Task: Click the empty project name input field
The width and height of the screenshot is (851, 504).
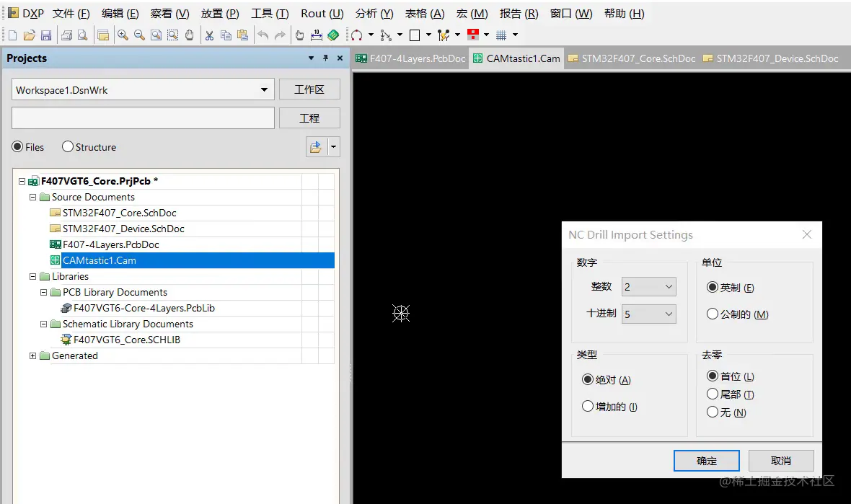Action: 144,118
